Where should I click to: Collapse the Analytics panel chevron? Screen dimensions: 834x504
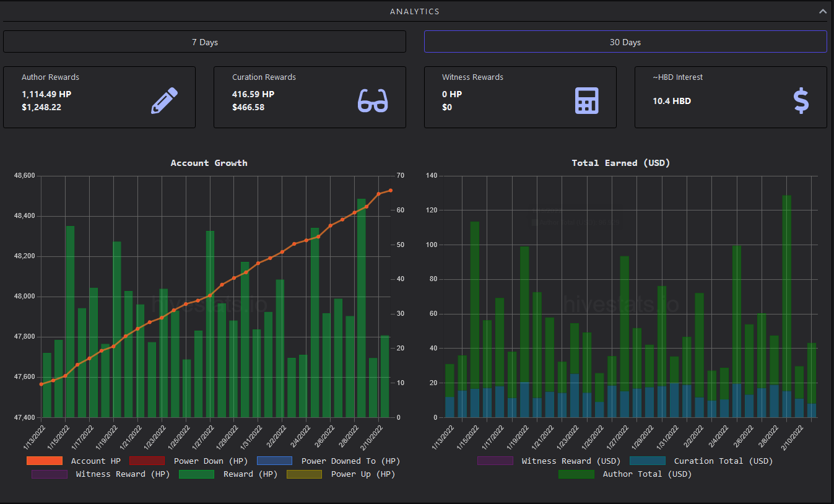click(x=822, y=12)
